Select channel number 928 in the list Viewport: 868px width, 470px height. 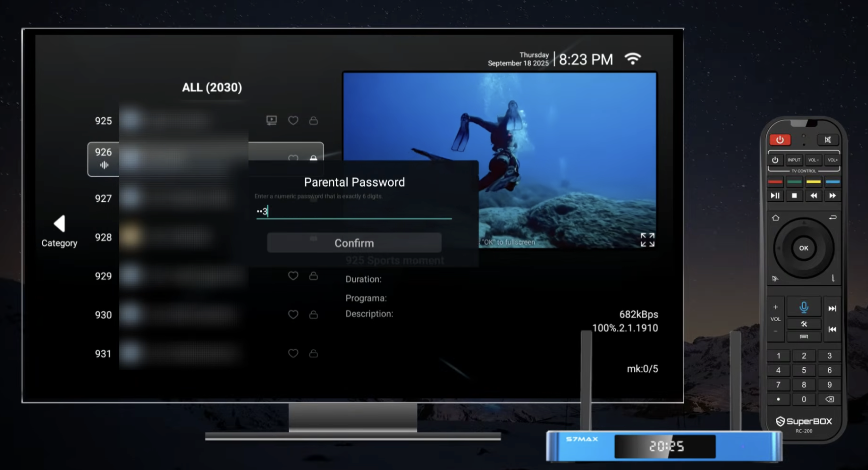pyautogui.click(x=103, y=237)
